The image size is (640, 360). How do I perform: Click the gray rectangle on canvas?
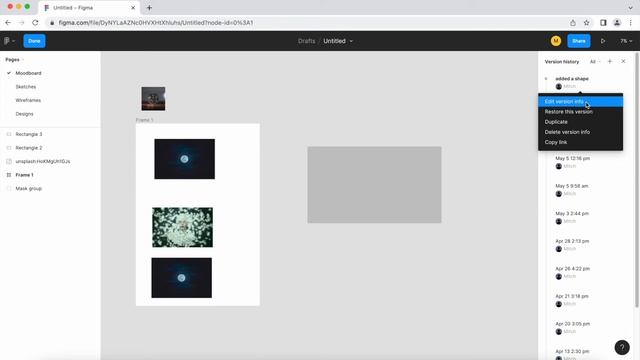(x=374, y=185)
